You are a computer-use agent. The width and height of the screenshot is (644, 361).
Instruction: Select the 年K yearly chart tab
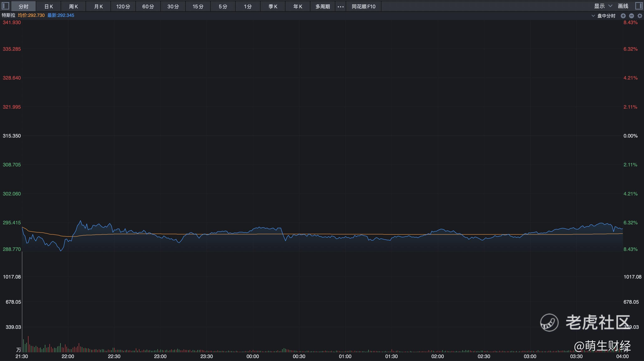298,6
